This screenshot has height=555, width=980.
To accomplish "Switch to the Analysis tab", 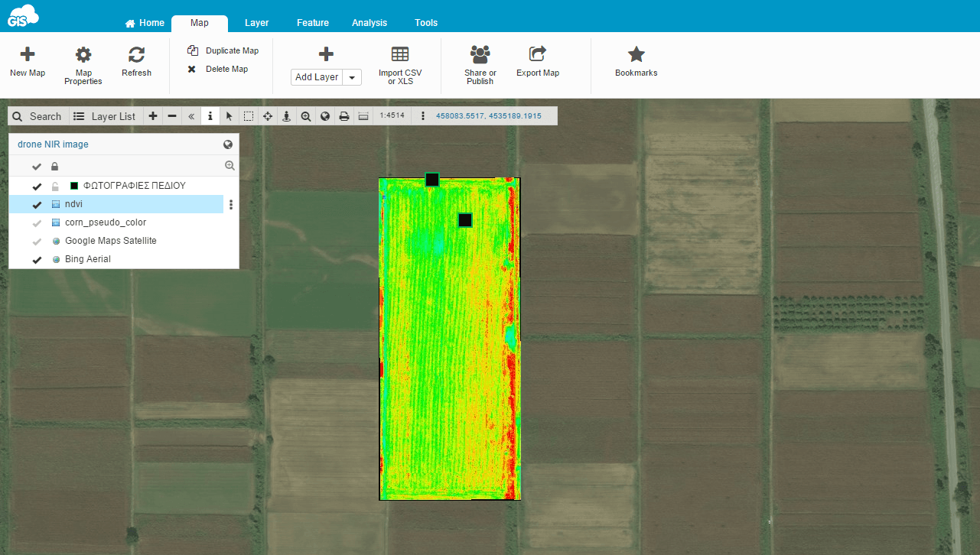I will (370, 23).
